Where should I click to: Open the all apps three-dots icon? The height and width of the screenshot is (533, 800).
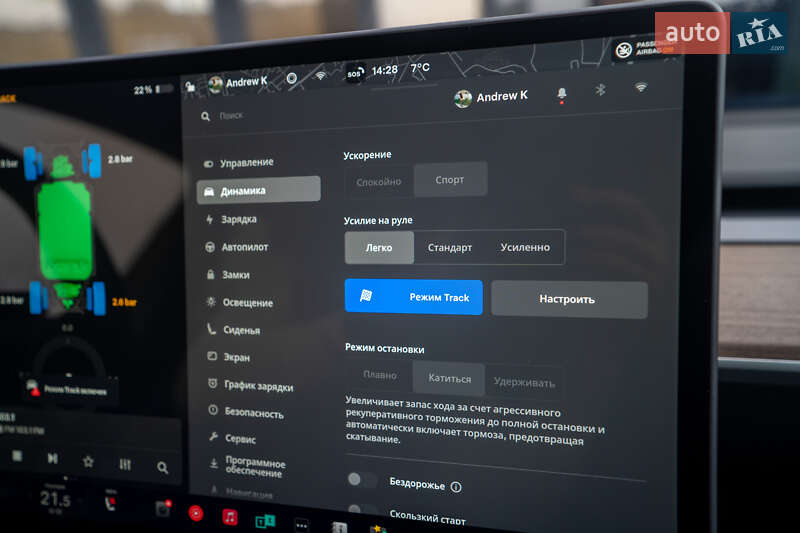[302, 524]
